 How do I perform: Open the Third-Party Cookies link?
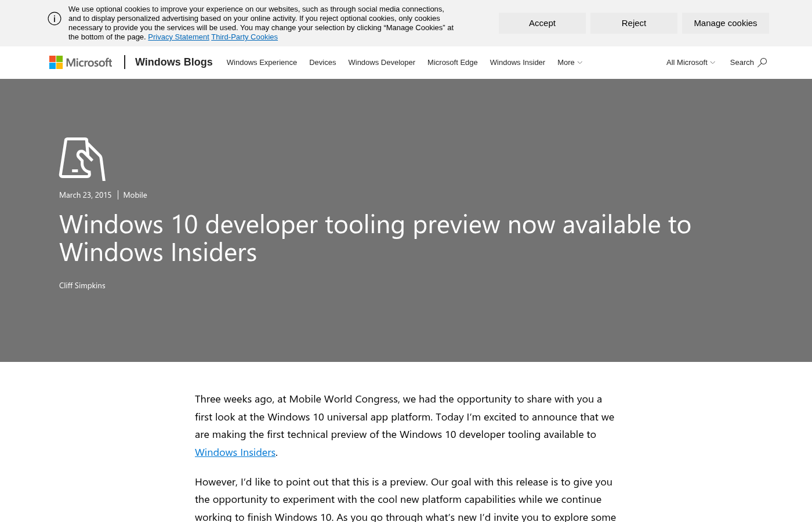coord(244,37)
